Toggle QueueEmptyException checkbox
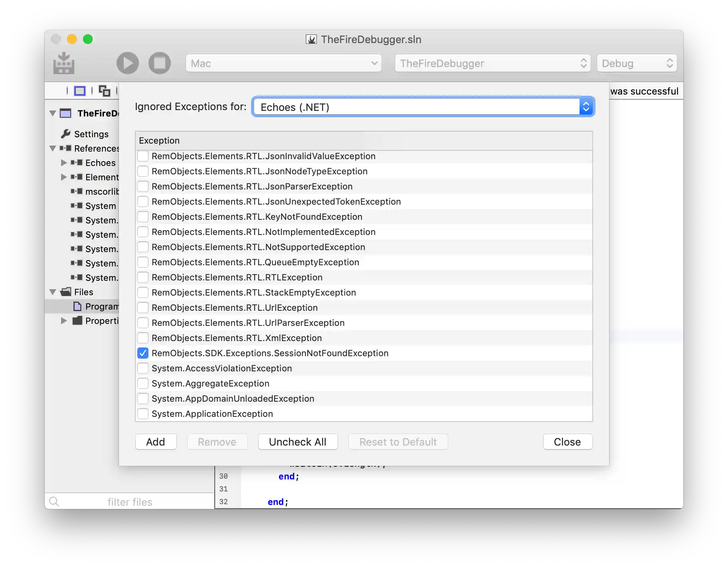This screenshot has height=568, width=728. click(x=143, y=262)
